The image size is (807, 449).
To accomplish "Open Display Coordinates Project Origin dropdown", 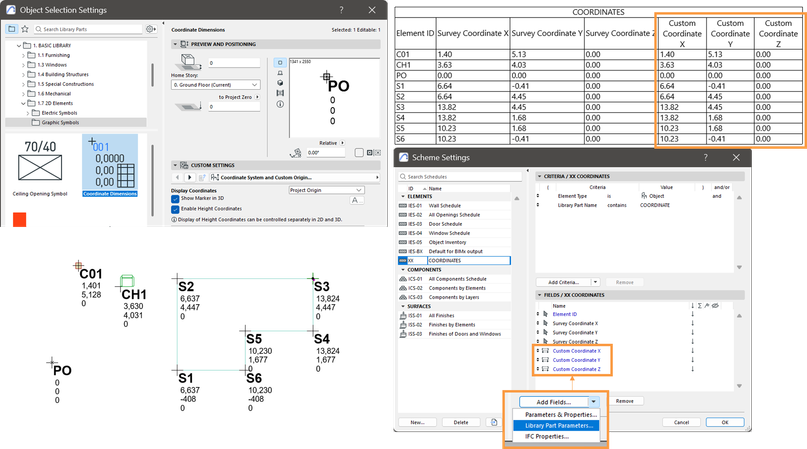I will pyautogui.click(x=325, y=189).
